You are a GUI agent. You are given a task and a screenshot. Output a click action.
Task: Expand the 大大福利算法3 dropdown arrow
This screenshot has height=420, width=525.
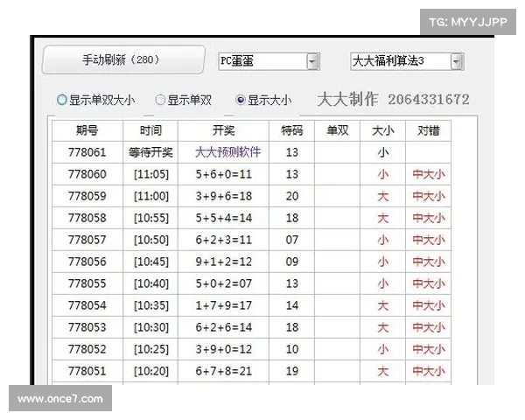point(457,61)
